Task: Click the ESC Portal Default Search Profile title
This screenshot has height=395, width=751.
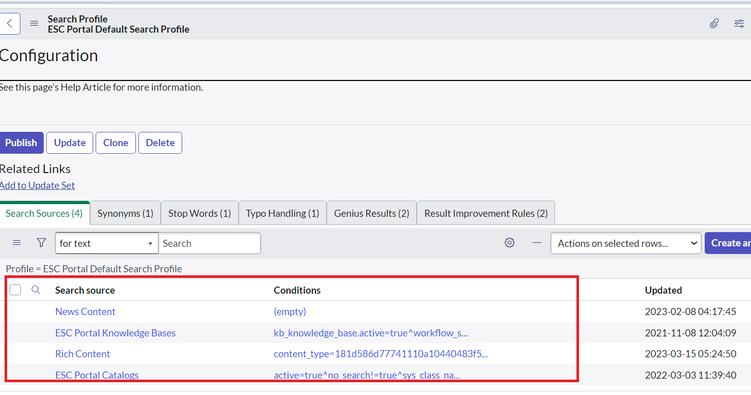Action: (118, 29)
